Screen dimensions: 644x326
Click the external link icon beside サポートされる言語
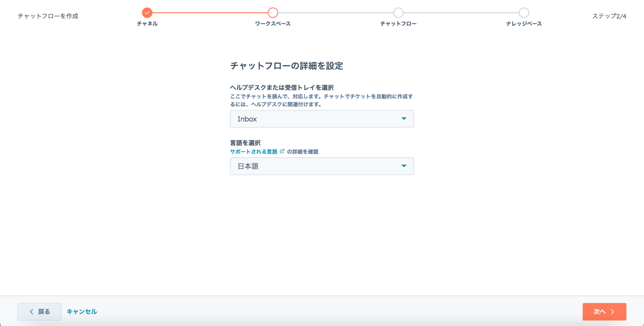(282, 151)
